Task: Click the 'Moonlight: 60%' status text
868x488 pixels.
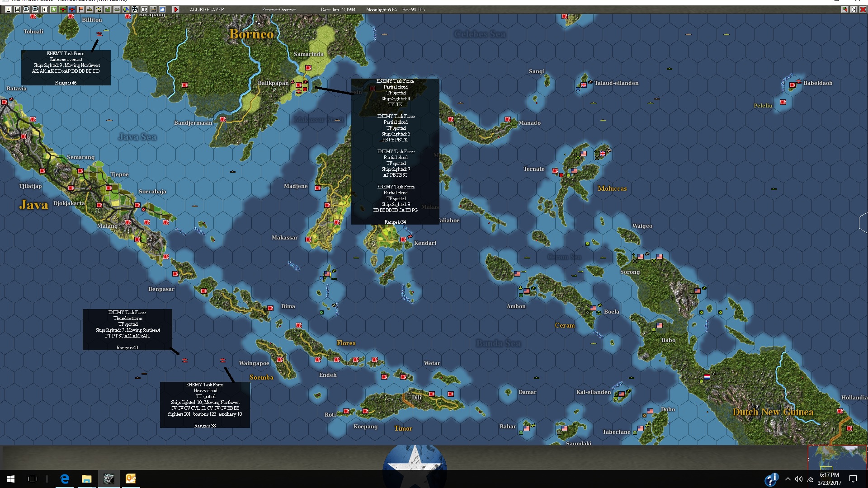Action: (x=382, y=9)
